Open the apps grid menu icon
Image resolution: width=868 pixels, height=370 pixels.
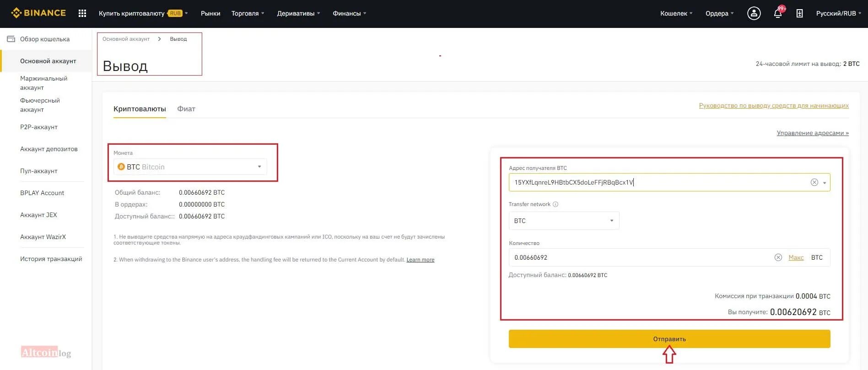82,13
